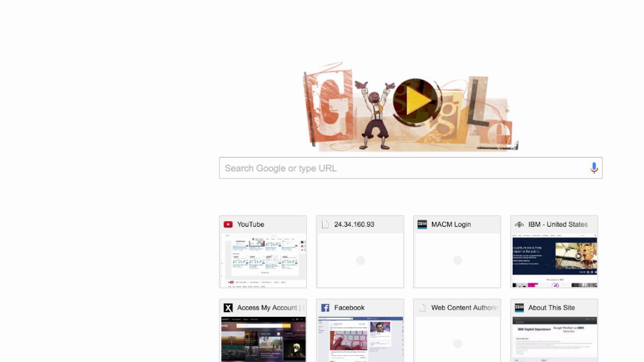Click the IBM favicon beside About This Site
644x362 pixels.
pyautogui.click(x=519, y=308)
